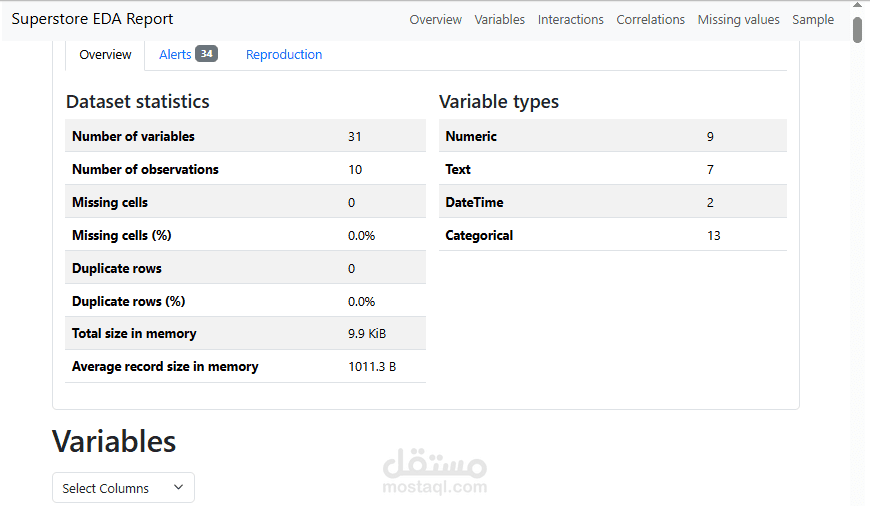Switch to the Alerts tab
Viewport: 870px width, 506px height.
click(175, 54)
